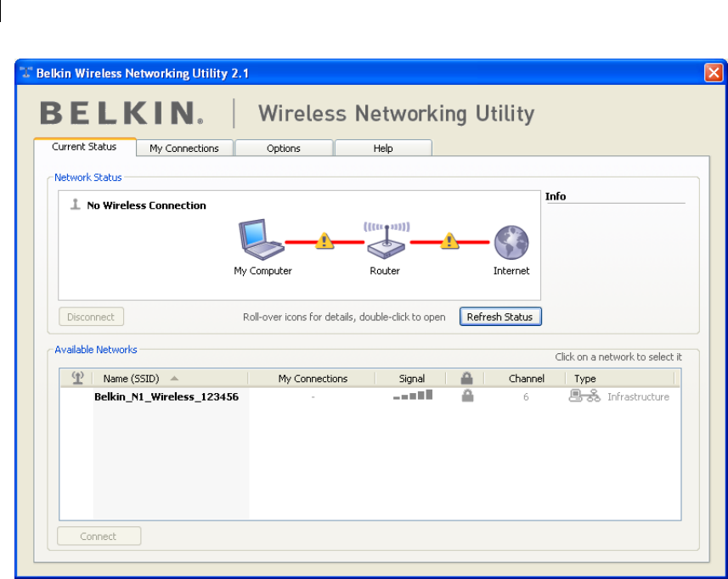Screen dimensions: 728x579
Task: Click the Available Networks group label
Action: (x=96, y=349)
